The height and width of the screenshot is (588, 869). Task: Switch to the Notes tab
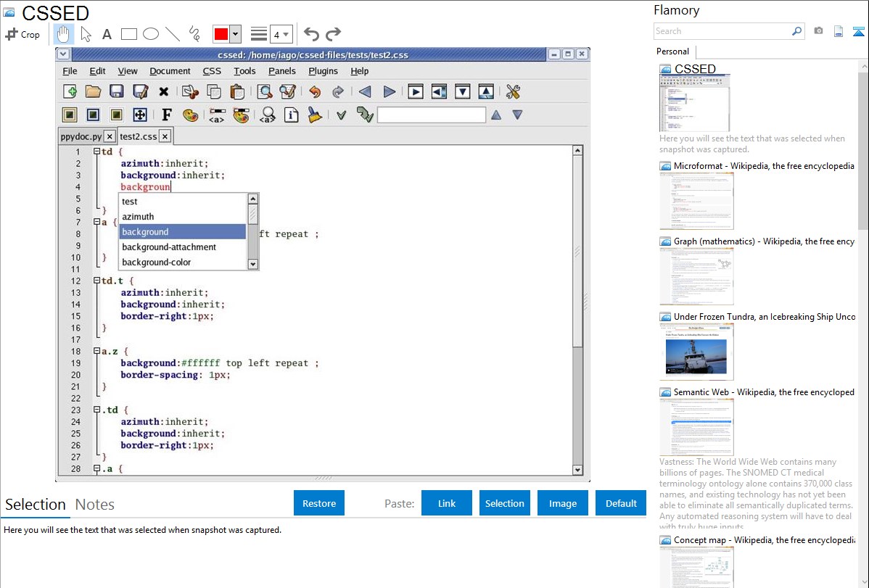coord(95,505)
